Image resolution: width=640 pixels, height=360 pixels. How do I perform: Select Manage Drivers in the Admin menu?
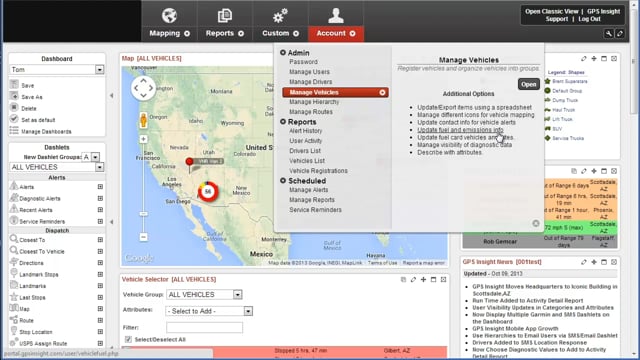point(311,82)
